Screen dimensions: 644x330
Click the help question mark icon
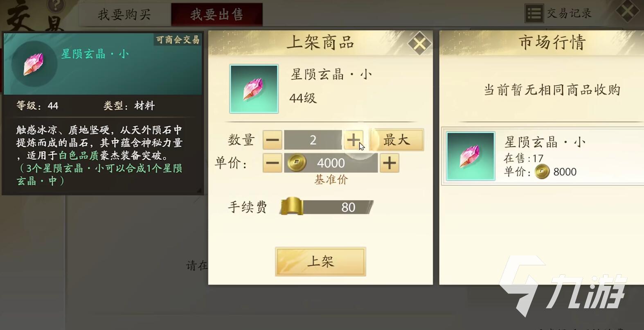pyautogui.click(x=56, y=5)
